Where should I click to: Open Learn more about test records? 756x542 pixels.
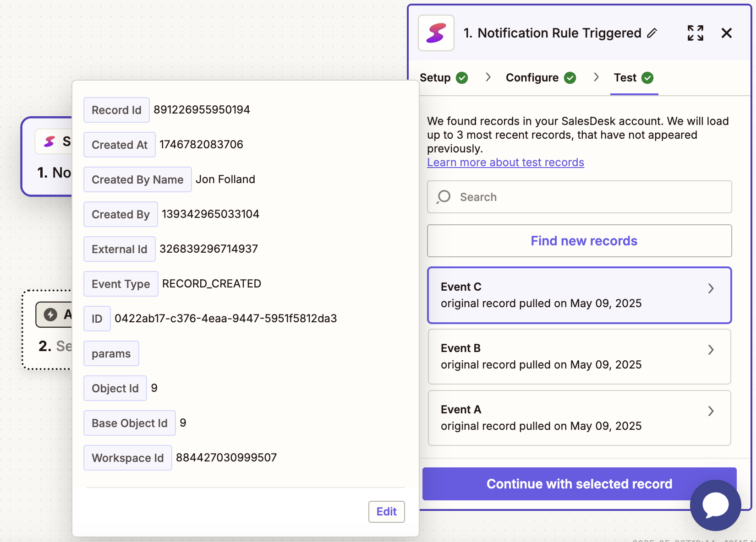(505, 162)
